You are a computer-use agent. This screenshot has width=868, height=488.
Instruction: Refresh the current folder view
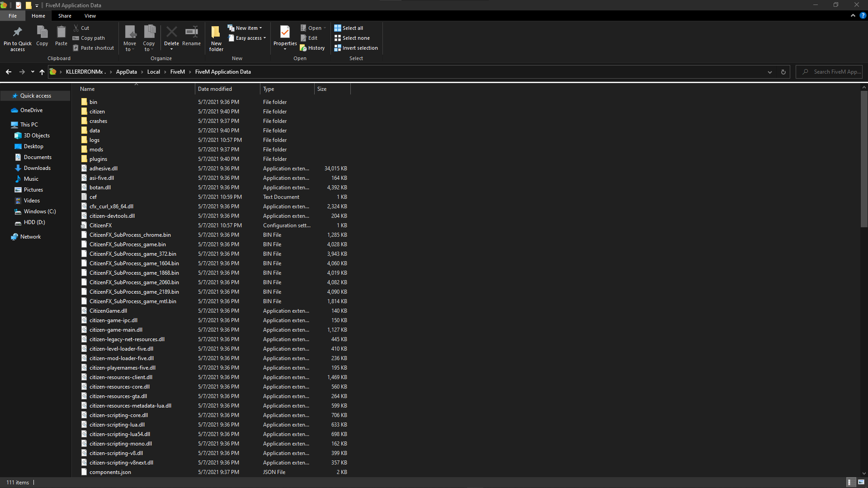[x=783, y=72]
